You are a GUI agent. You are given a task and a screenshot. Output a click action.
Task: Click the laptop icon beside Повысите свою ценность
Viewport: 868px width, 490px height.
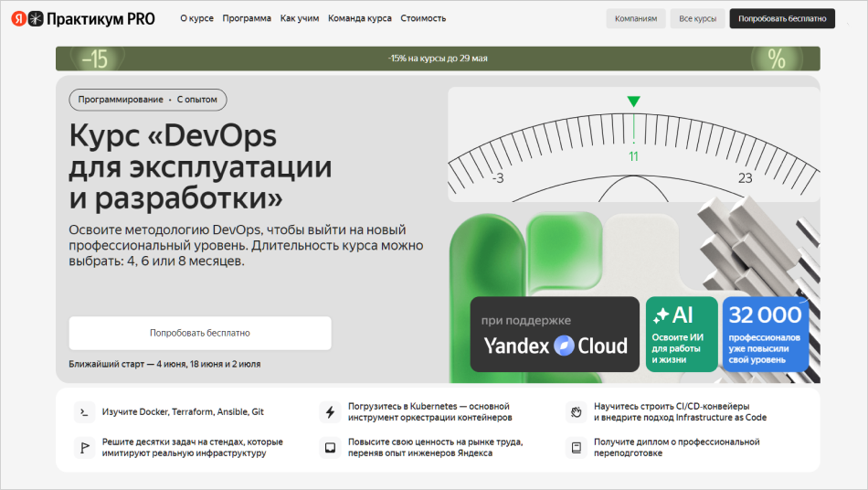(330, 447)
